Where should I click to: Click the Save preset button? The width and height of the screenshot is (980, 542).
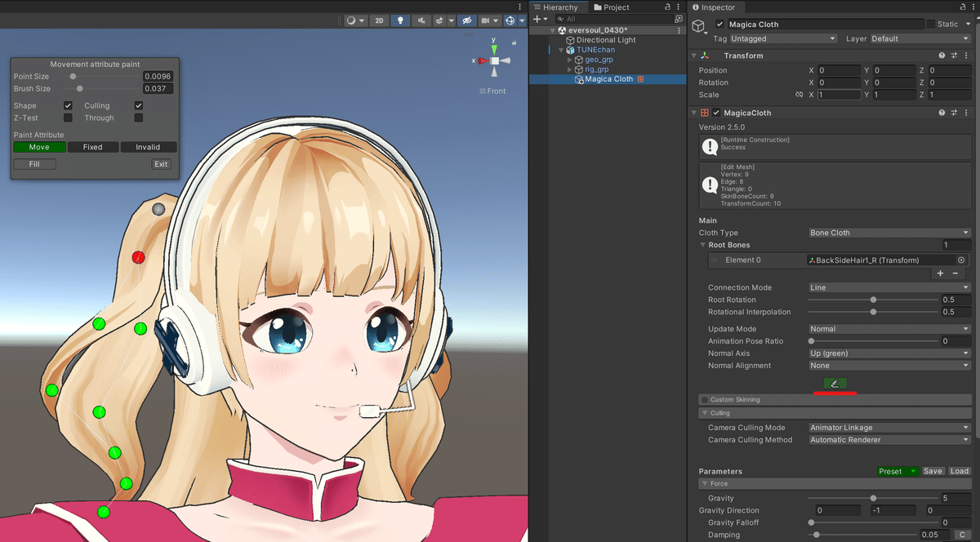tap(933, 471)
